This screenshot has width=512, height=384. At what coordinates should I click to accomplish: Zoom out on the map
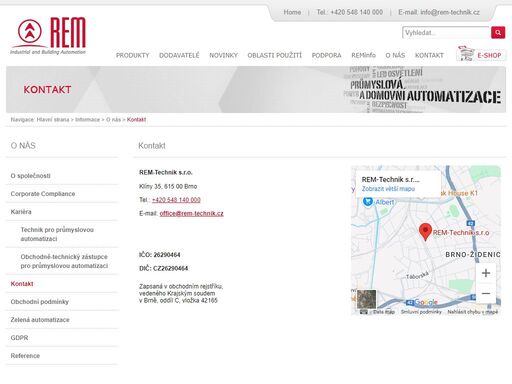(x=486, y=293)
